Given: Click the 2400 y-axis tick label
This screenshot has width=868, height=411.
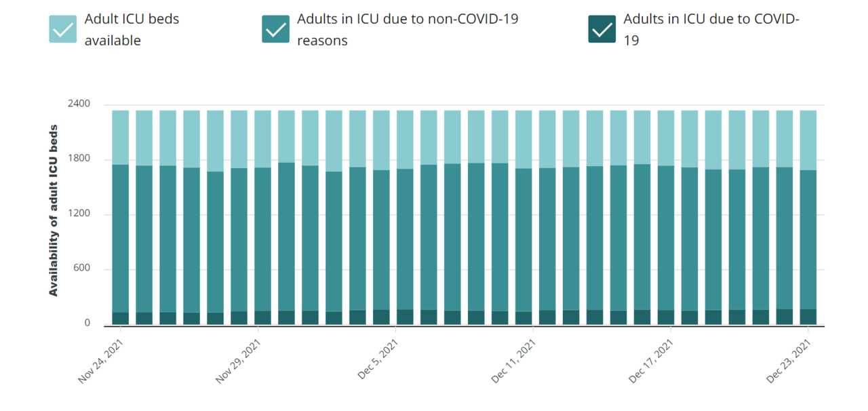Looking at the screenshot, I should [x=78, y=104].
